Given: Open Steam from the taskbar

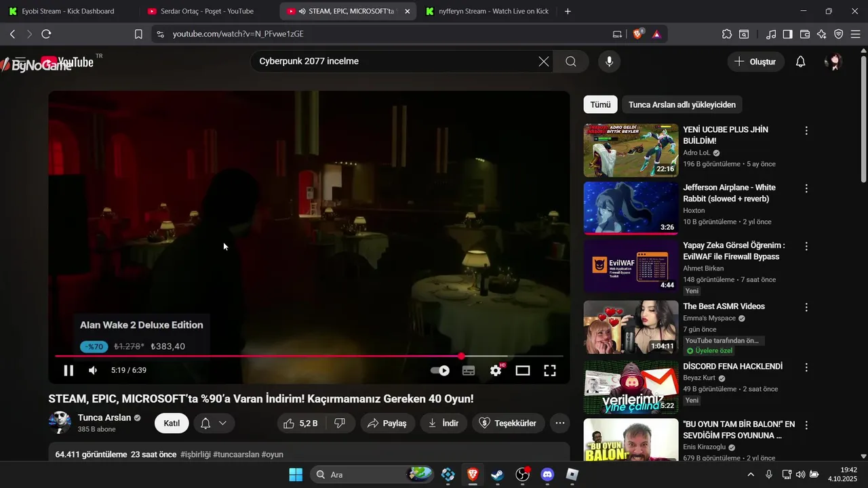Looking at the screenshot, I should (x=497, y=474).
